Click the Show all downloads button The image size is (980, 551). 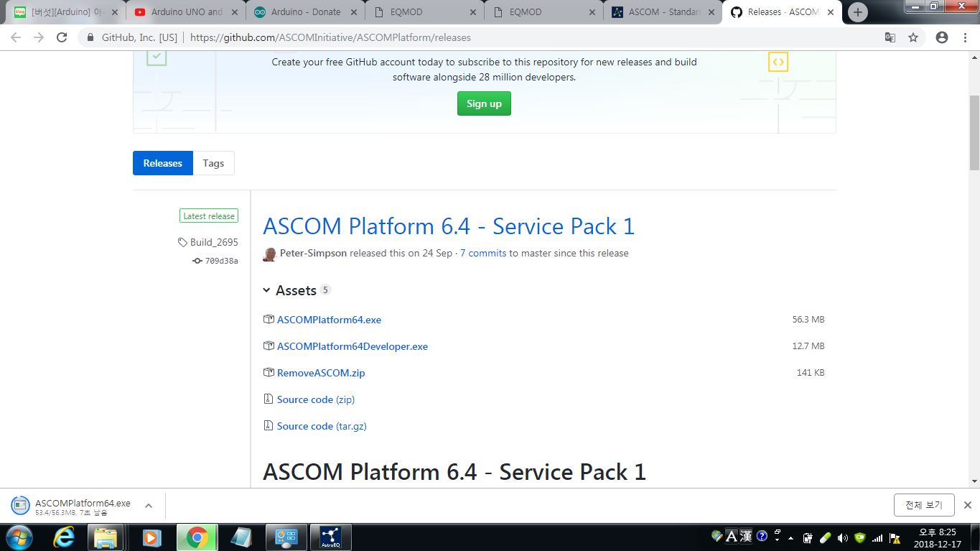pos(924,505)
